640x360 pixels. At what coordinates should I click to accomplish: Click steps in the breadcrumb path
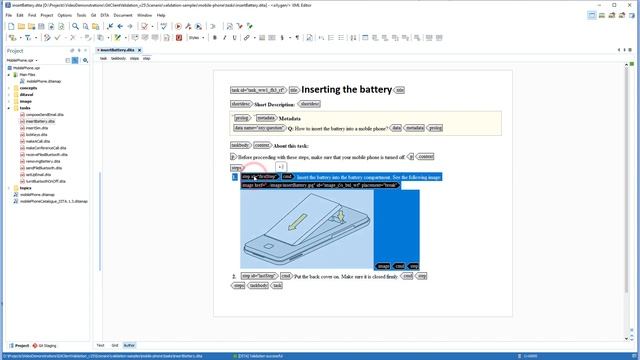134,58
